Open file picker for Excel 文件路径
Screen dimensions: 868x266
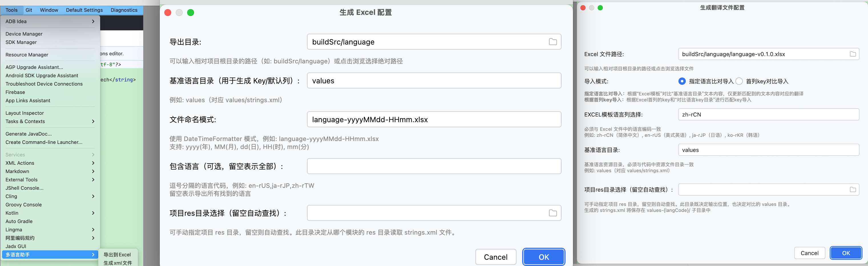coord(853,54)
